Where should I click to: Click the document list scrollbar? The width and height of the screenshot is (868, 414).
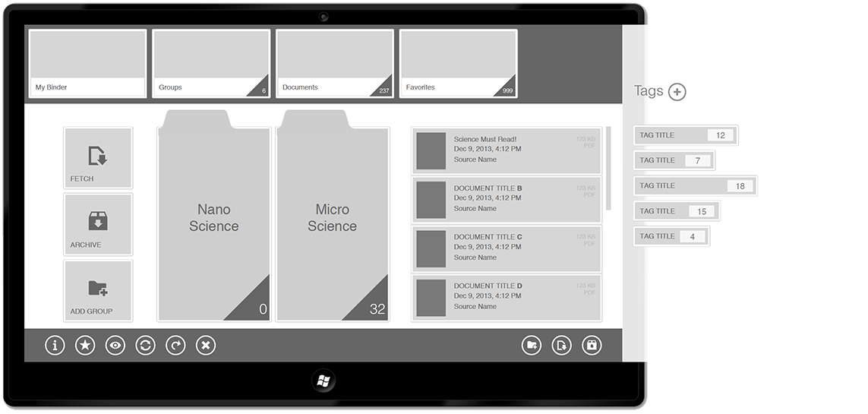pos(608,169)
